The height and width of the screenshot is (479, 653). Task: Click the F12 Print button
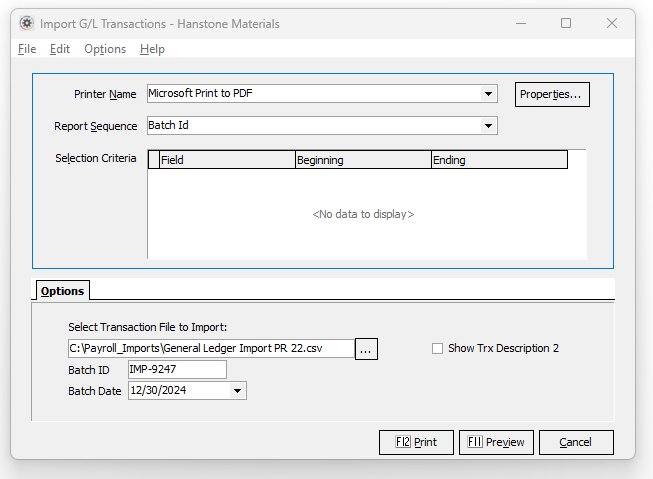[x=416, y=442]
